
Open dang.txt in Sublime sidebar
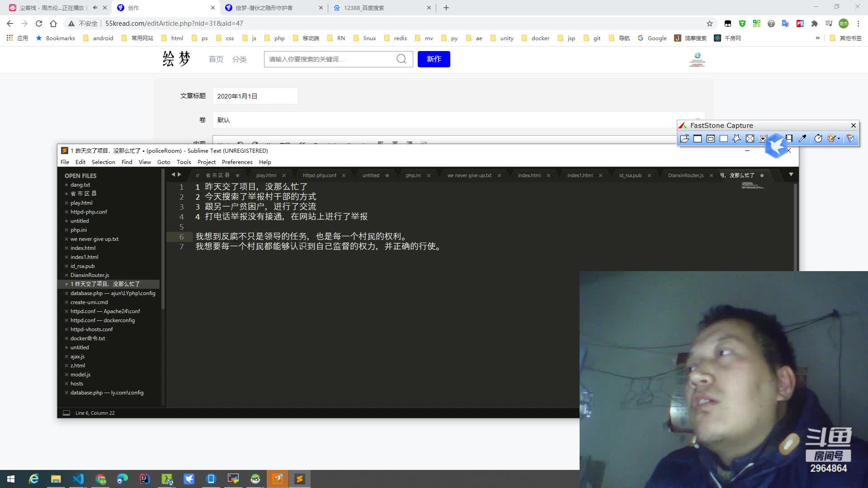click(80, 185)
